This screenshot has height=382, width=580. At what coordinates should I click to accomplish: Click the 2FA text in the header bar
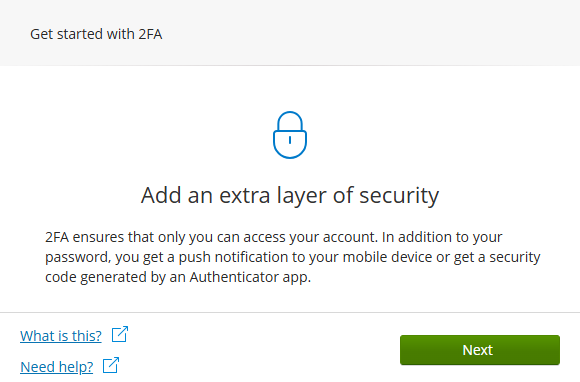click(x=150, y=34)
